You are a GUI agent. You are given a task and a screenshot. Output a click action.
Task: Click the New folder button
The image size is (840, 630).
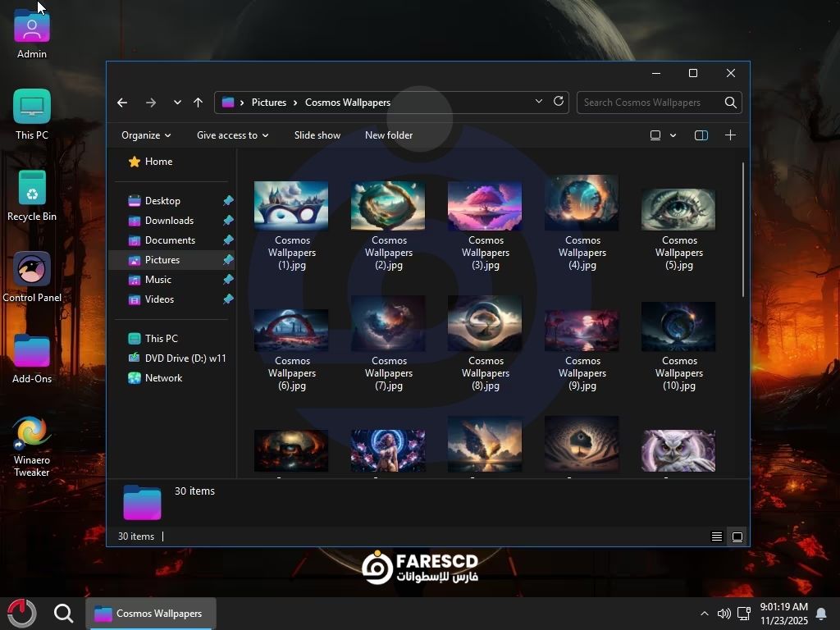click(389, 135)
